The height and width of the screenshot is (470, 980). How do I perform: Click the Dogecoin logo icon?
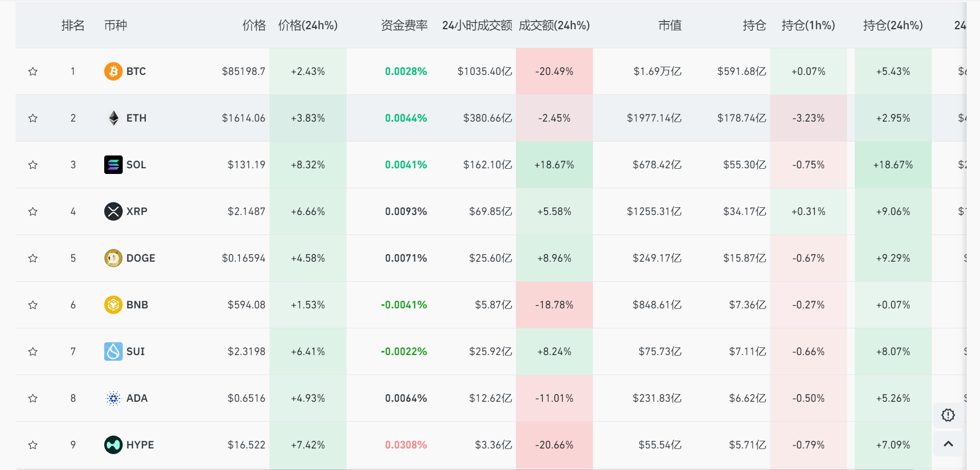[113, 258]
